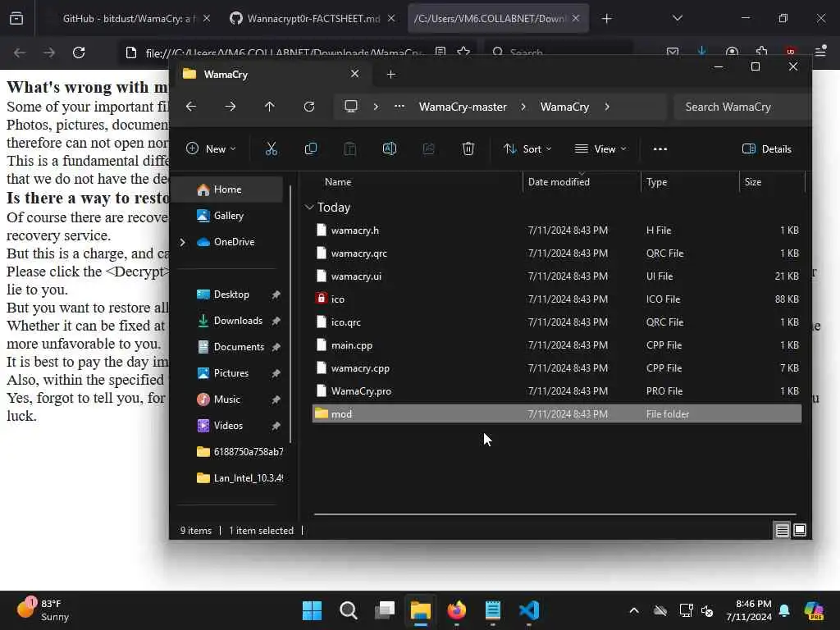This screenshot has width=840, height=630.
Task: Open Windows Start menu
Action: click(312, 610)
